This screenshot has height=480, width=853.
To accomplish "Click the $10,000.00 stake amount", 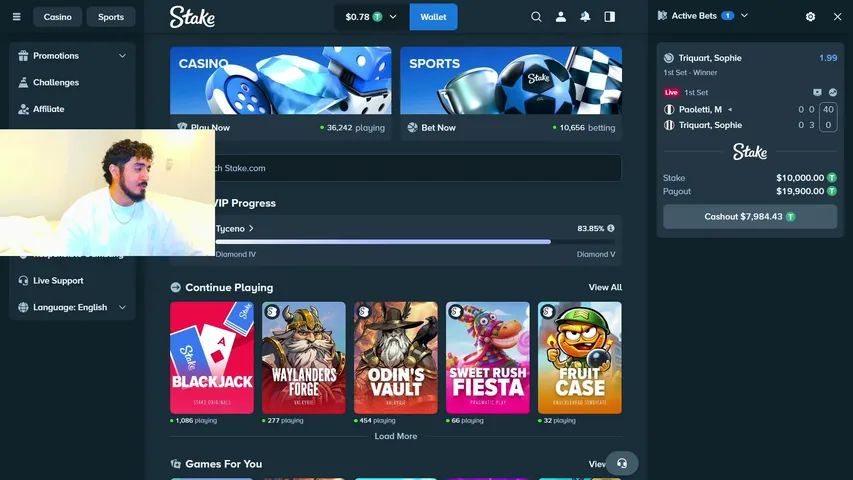I will click(800, 177).
